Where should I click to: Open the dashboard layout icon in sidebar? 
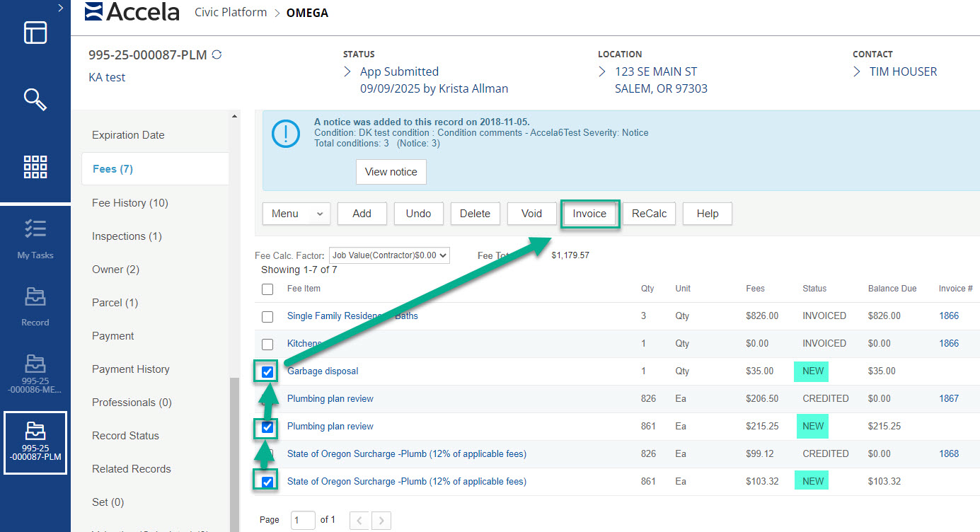click(x=35, y=33)
